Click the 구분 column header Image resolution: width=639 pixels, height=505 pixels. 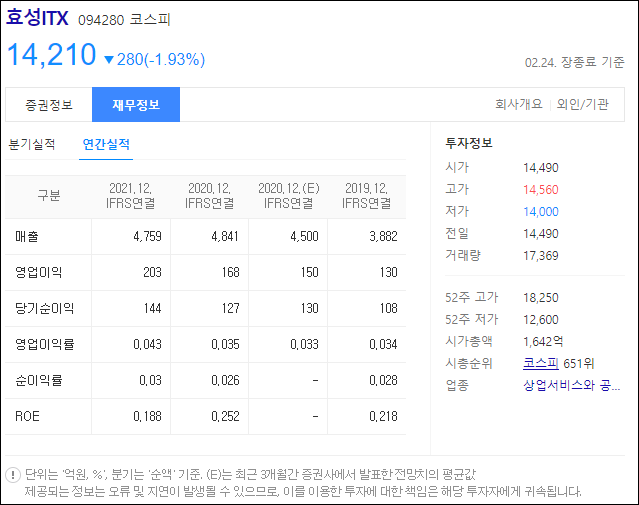click(x=49, y=196)
